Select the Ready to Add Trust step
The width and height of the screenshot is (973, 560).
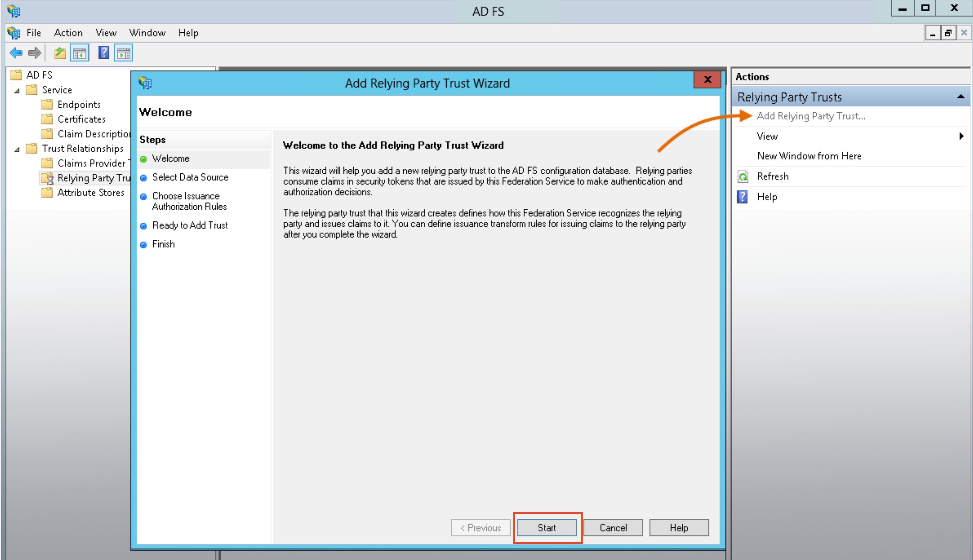click(190, 225)
